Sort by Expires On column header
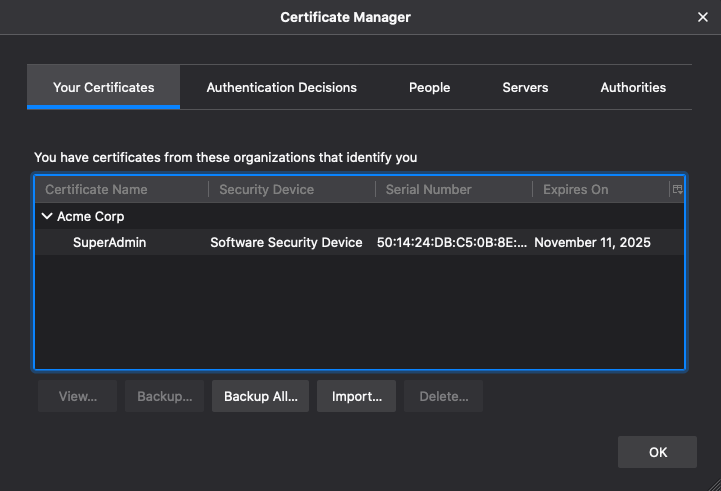721x491 pixels. [575, 189]
